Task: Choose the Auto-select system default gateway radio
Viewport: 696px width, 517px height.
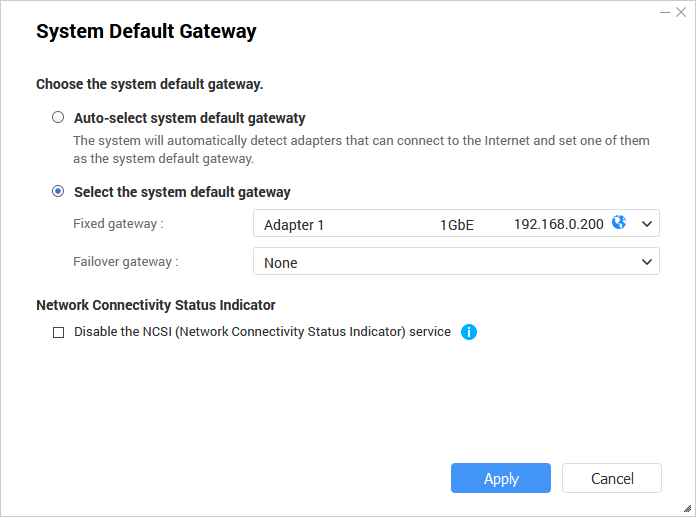Action: pyautogui.click(x=58, y=117)
